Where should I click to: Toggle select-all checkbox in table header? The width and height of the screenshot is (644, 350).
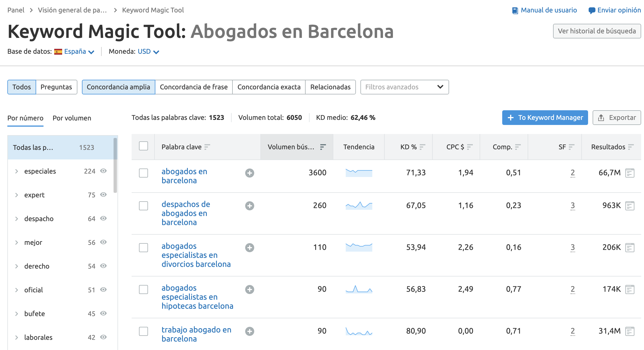[143, 146]
